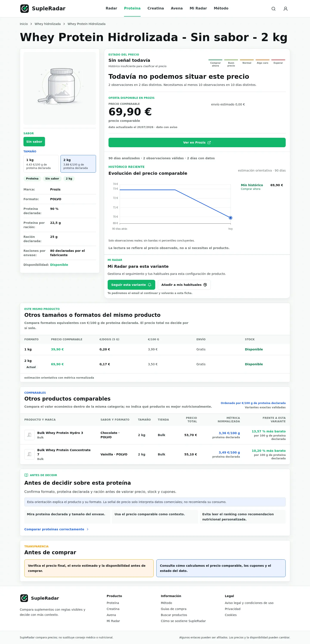Open the search magnifier icon

click(273, 9)
